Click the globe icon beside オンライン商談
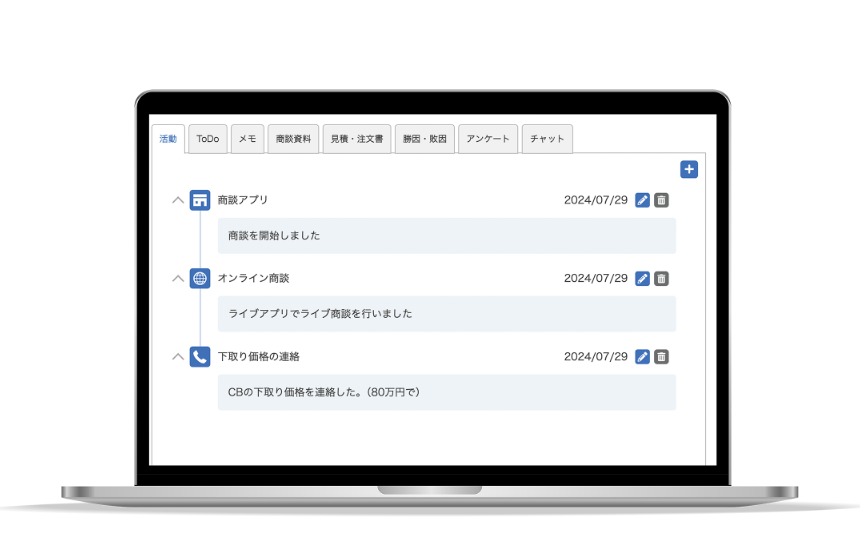 click(200, 278)
